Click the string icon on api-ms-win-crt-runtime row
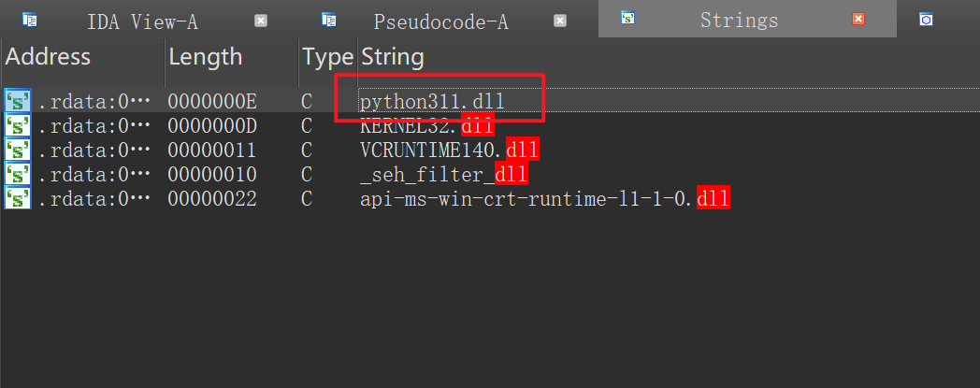 17,198
